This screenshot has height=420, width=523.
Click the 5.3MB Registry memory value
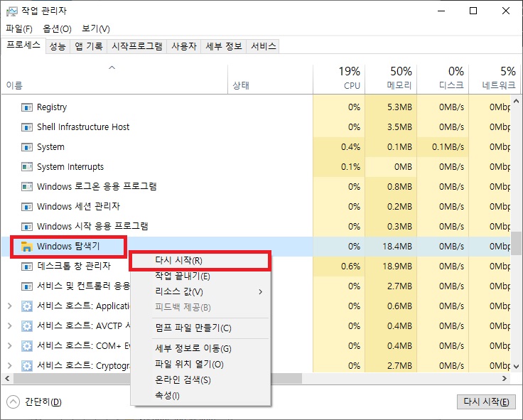point(399,107)
